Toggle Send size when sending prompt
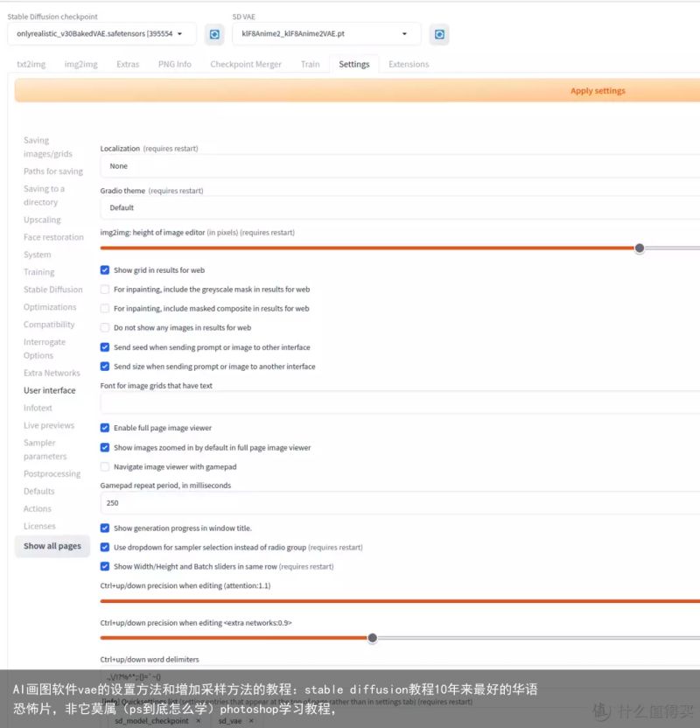The height and width of the screenshot is (728, 700). tap(105, 367)
